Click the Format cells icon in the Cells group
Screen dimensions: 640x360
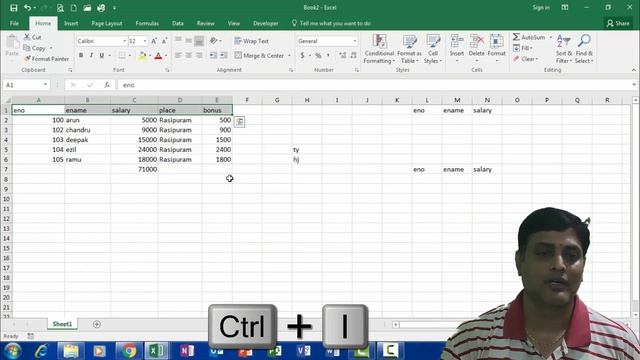496,42
